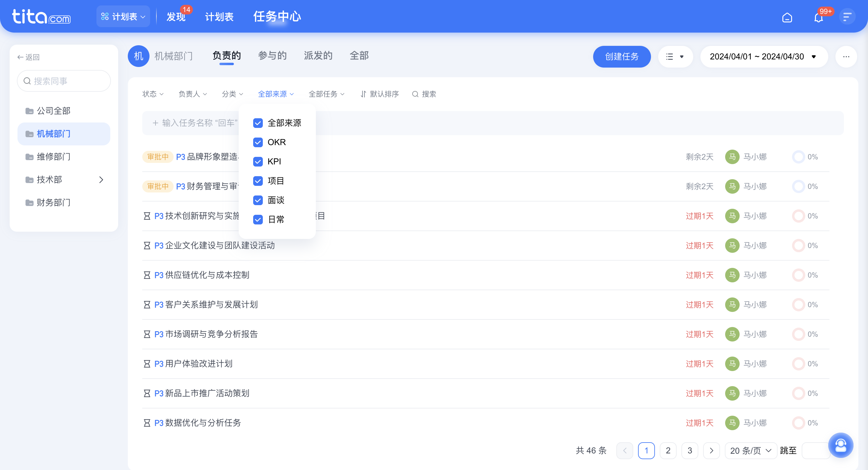Open the more options ellipsis button
This screenshot has width=868, height=470.
(846, 57)
